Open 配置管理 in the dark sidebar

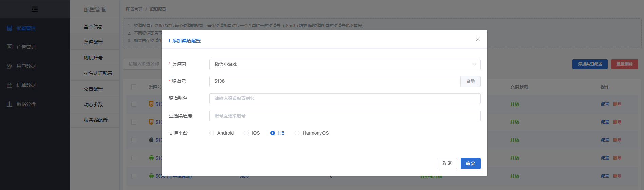(x=26, y=28)
